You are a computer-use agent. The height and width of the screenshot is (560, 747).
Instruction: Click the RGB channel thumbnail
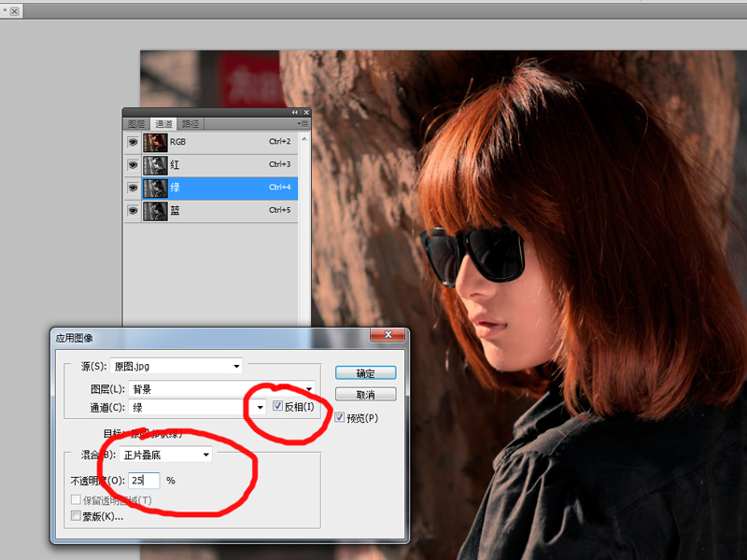[x=155, y=142]
